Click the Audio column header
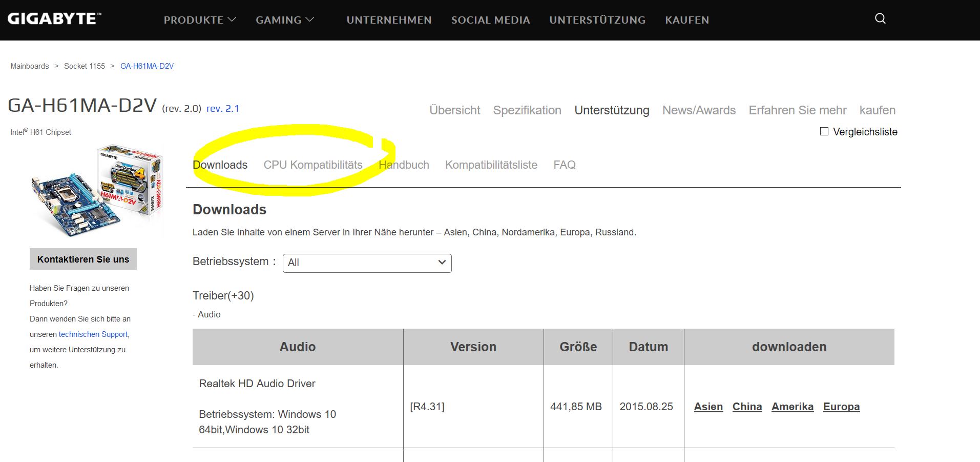Screen dimensions: 980x462 (298, 347)
